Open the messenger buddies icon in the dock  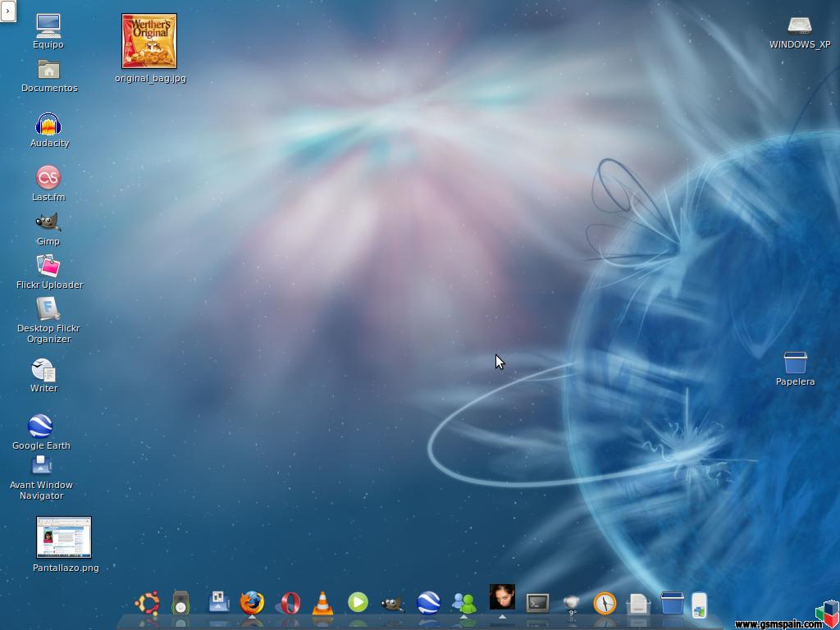point(464,603)
